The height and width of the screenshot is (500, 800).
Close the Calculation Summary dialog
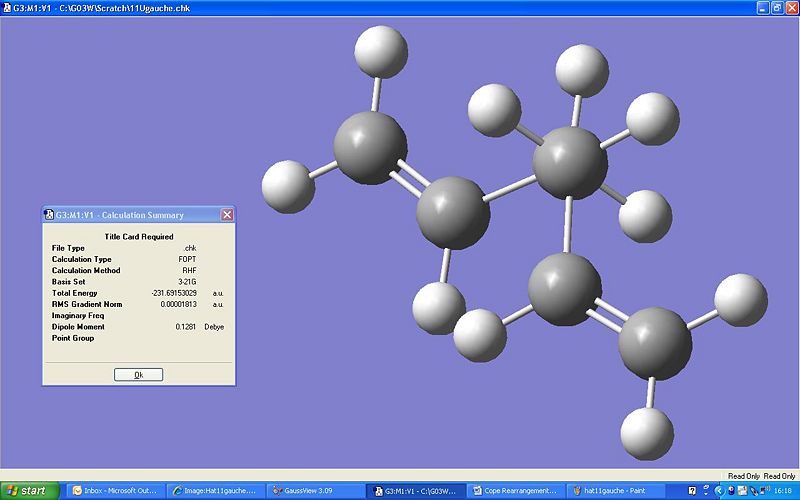coord(227,214)
